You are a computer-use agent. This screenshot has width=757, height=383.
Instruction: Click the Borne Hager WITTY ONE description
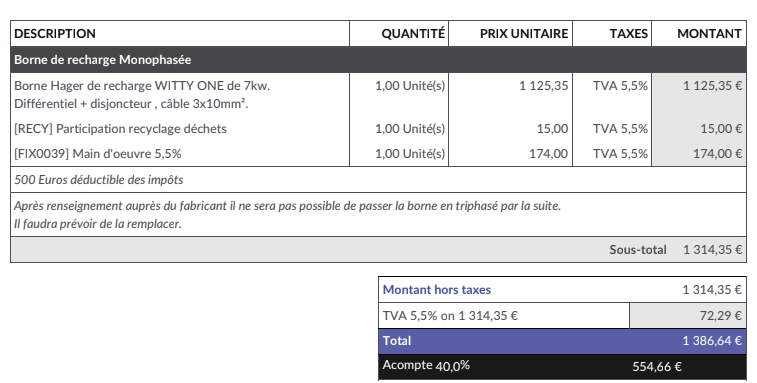tap(142, 95)
